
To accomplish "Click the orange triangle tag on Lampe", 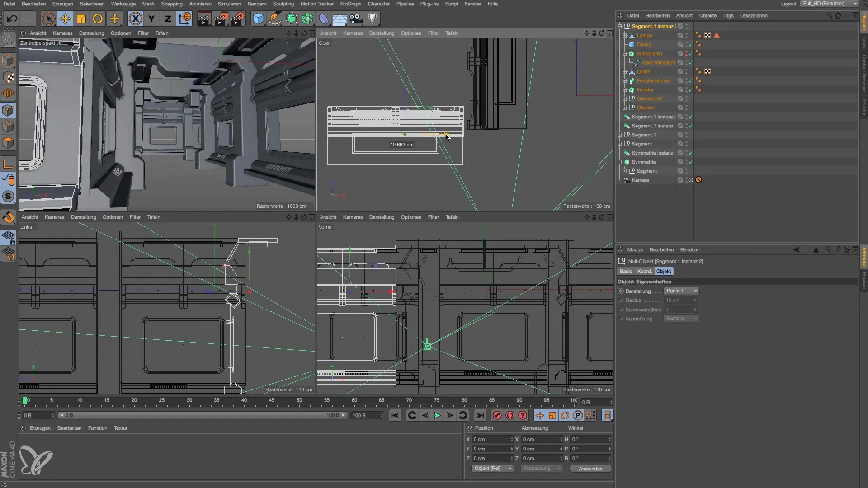I will (x=717, y=35).
